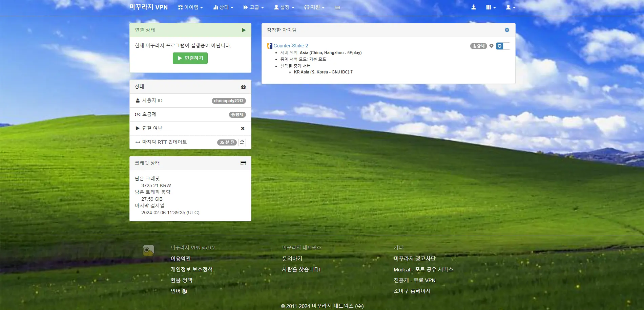This screenshot has width=644, height=310.
Task: Open the 사람을 찾습니다! link
Action: pos(301,269)
